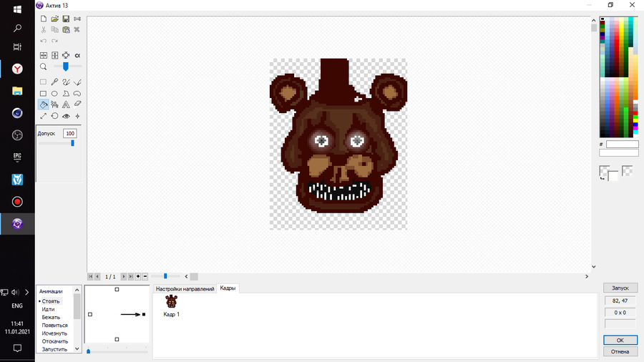Select the Исчезнуть animation
Viewport: 644px width, 362px height.
pos(54,333)
